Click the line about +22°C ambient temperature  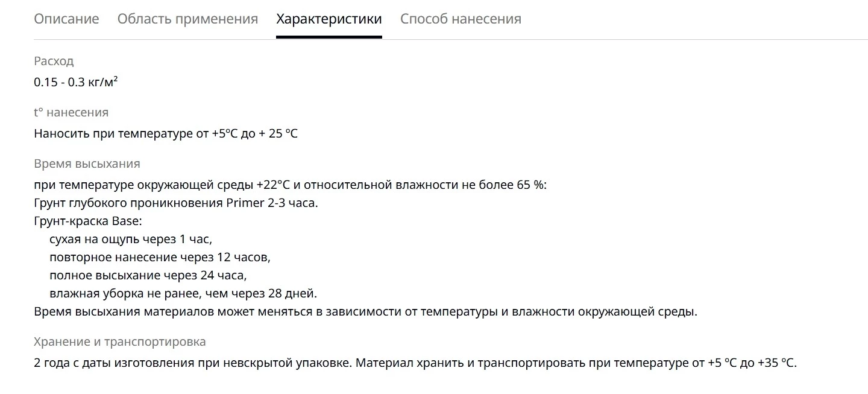[x=291, y=185]
